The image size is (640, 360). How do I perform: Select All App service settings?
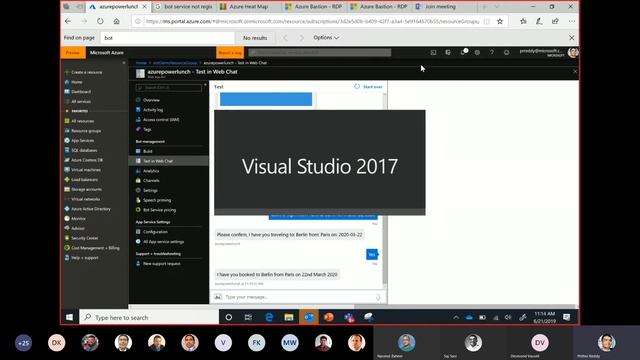pos(163,242)
